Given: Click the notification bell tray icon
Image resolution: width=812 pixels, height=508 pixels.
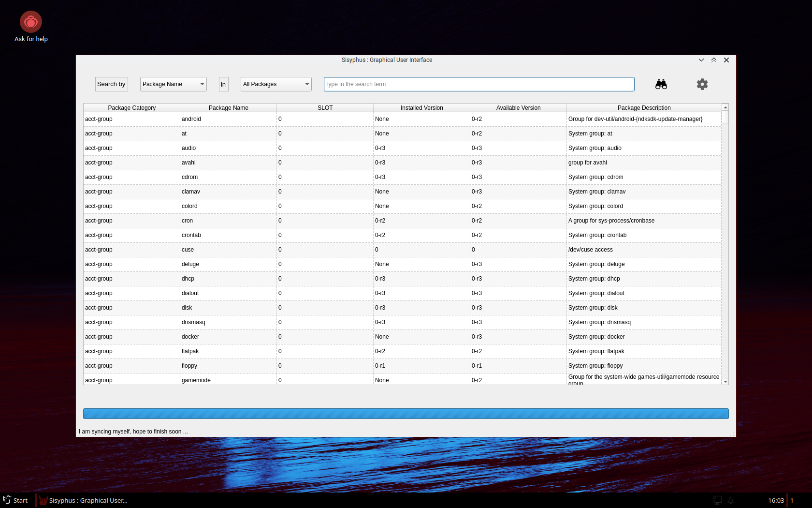Looking at the screenshot, I should (x=731, y=500).
